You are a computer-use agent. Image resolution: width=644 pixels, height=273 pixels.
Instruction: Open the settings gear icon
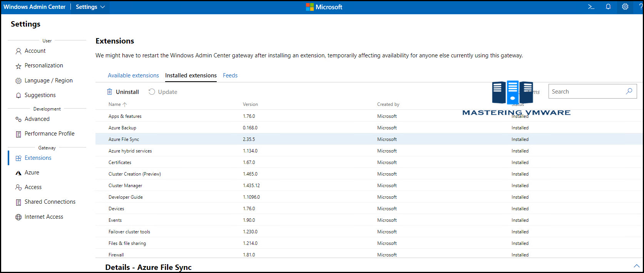click(625, 7)
